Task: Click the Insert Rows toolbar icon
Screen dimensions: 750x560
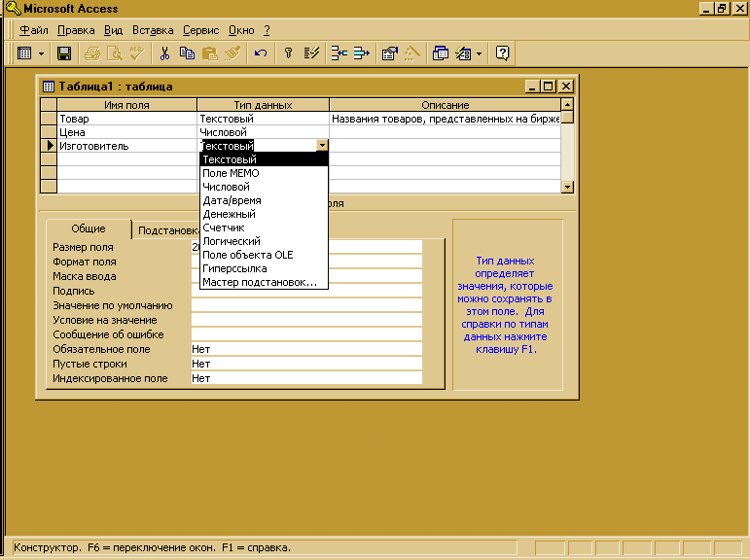Action: click(x=339, y=53)
